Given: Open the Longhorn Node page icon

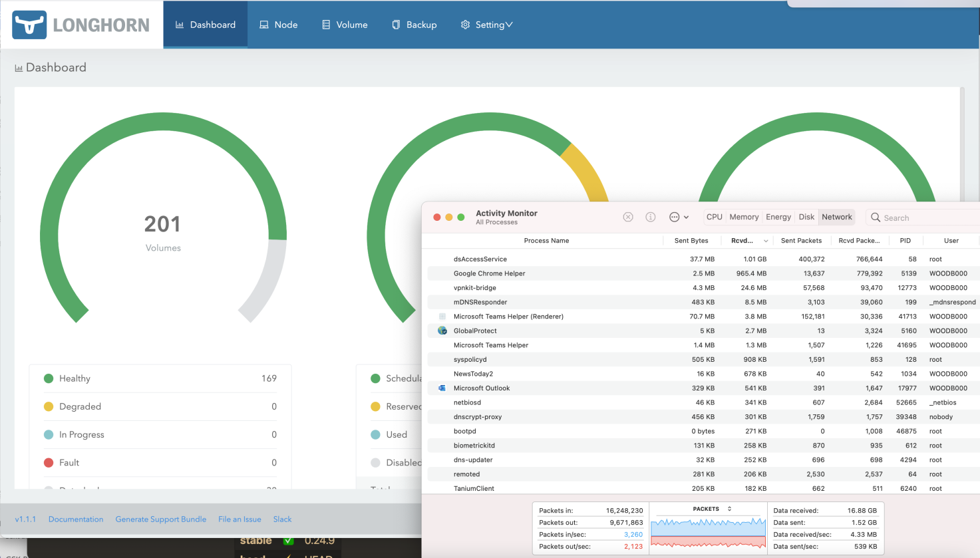Looking at the screenshot, I should click(x=265, y=25).
